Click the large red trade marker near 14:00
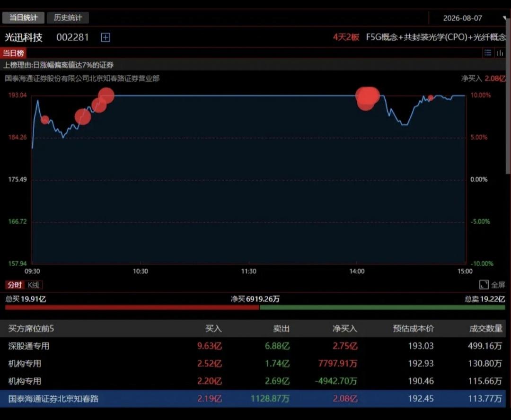511x420 pixels. (x=367, y=97)
